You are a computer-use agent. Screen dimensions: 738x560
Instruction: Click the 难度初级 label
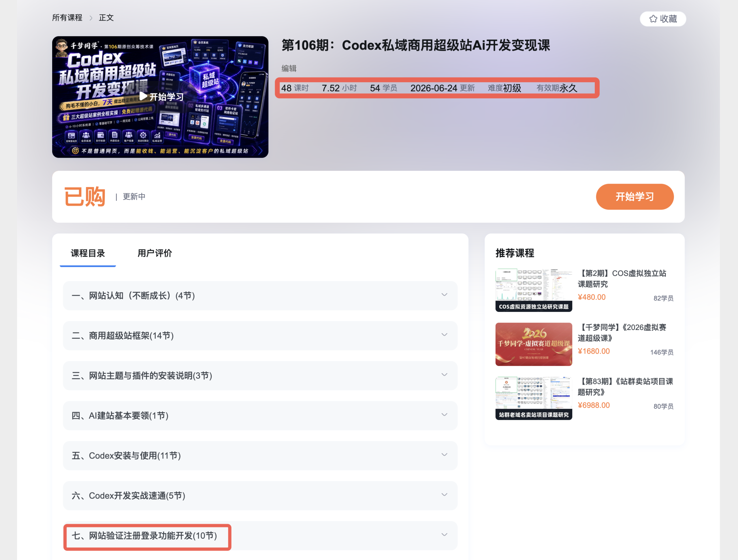click(504, 88)
